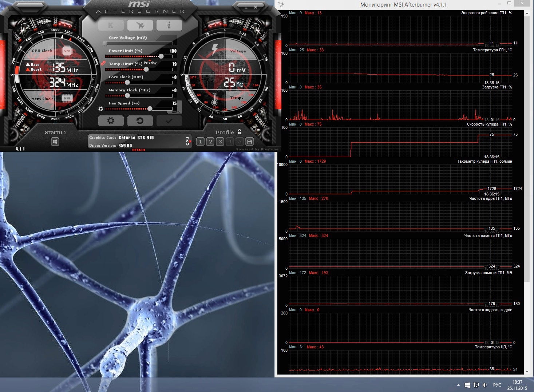Select profile slot 2

[210, 142]
